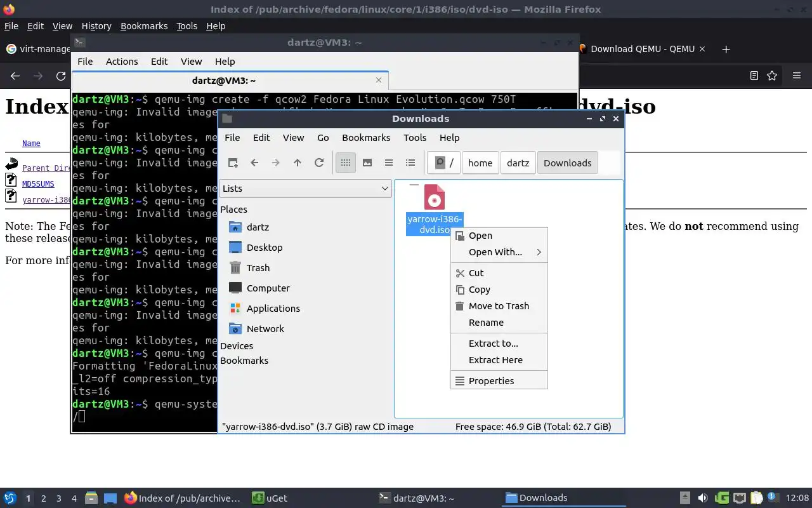Choose Cut in context menu

coord(499,273)
